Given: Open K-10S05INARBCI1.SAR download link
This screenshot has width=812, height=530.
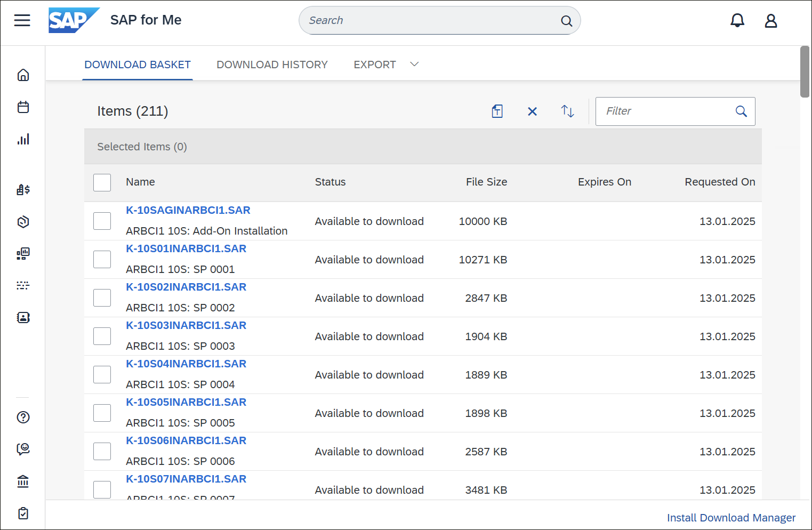Looking at the screenshot, I should (186, 402).
